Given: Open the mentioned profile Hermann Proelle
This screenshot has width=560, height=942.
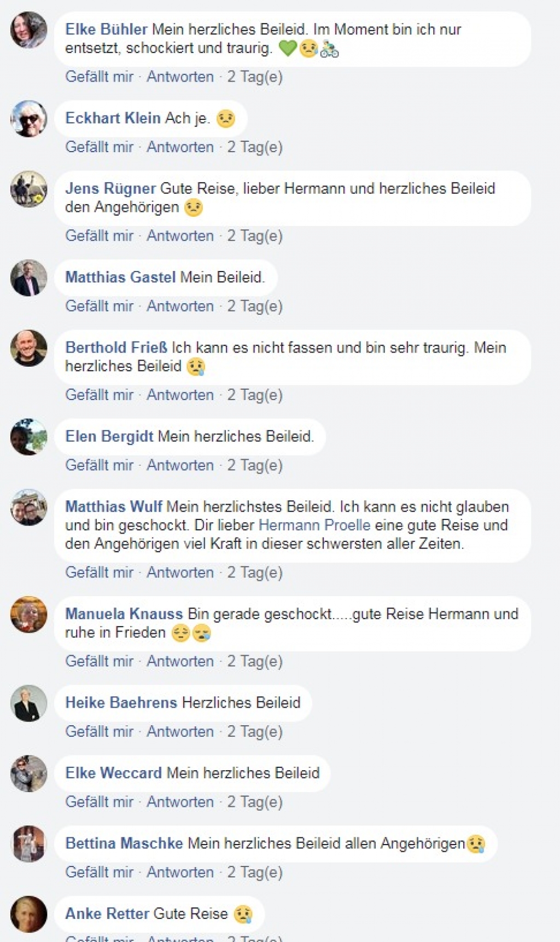Looking at the screenshot, I should 314,524.
